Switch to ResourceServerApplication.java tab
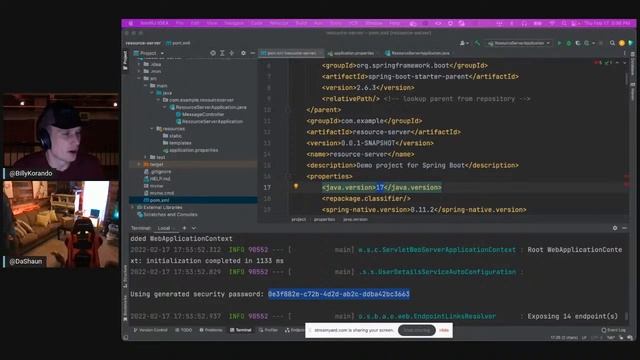The width and height of the screenshot is (640, 360). [418, 53]
